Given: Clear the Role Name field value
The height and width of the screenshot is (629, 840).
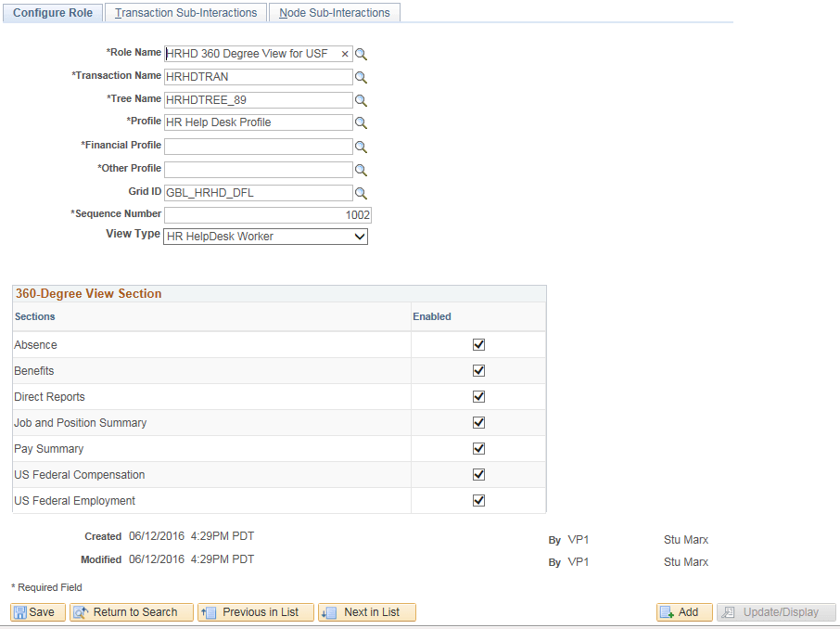Looking at the screenshot, I should point(344,54).
